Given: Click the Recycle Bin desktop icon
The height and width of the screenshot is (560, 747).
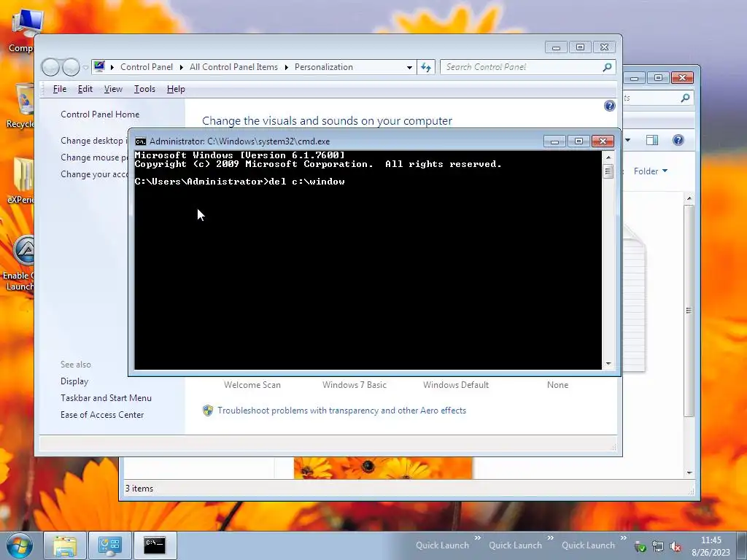Looking at the screenshot, I should [x=21, y=106].
